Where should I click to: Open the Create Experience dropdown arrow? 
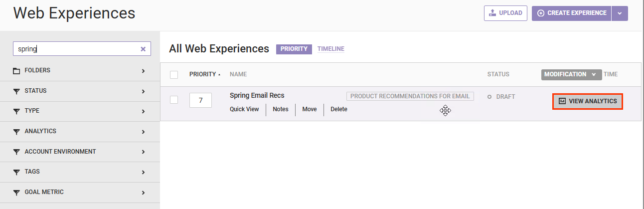click(620, 13)
